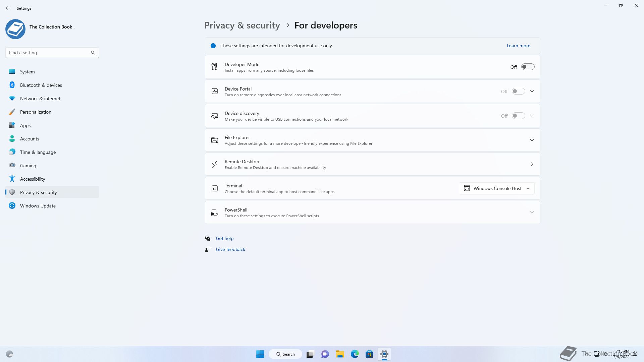
Task: Open Task View from taskbar
Action: (310, 354)
